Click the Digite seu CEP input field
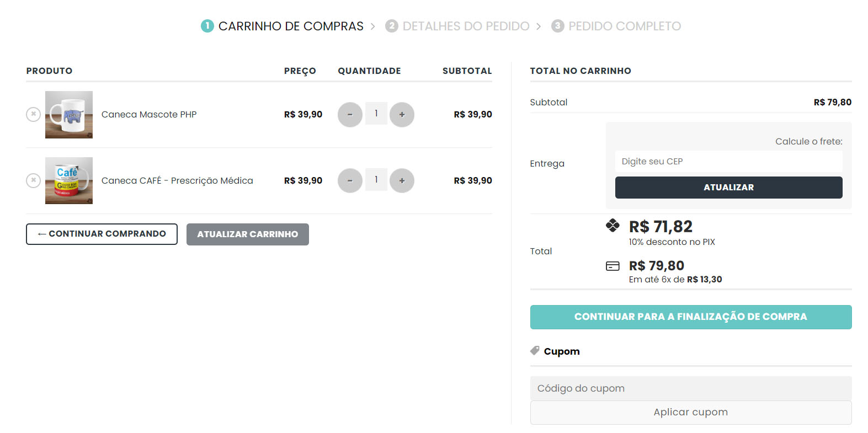The height and width of the screenshot is (433, 868). [x=728, y=161]
